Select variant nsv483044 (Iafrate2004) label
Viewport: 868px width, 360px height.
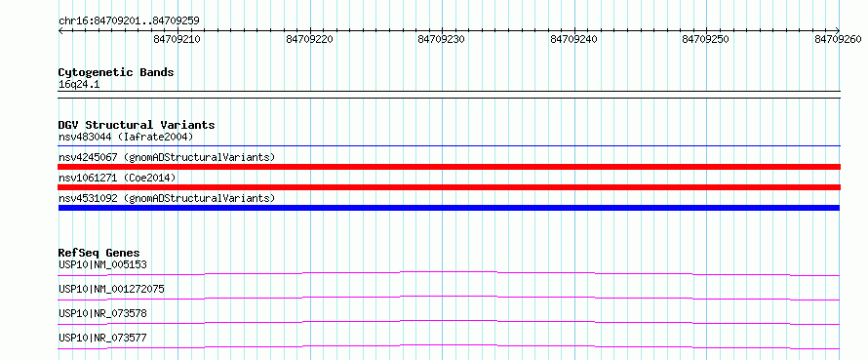[x=126, y=137]
